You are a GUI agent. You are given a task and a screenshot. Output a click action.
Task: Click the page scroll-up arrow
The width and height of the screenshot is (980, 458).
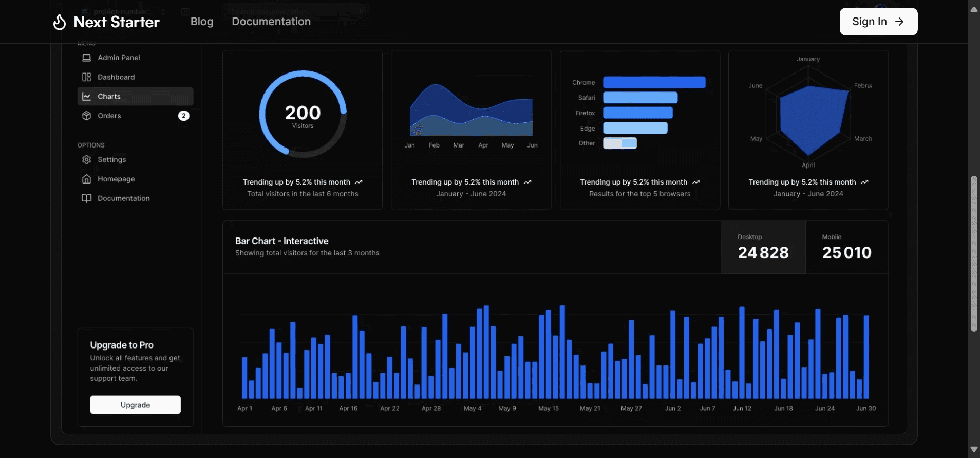[x=974, y=9]
